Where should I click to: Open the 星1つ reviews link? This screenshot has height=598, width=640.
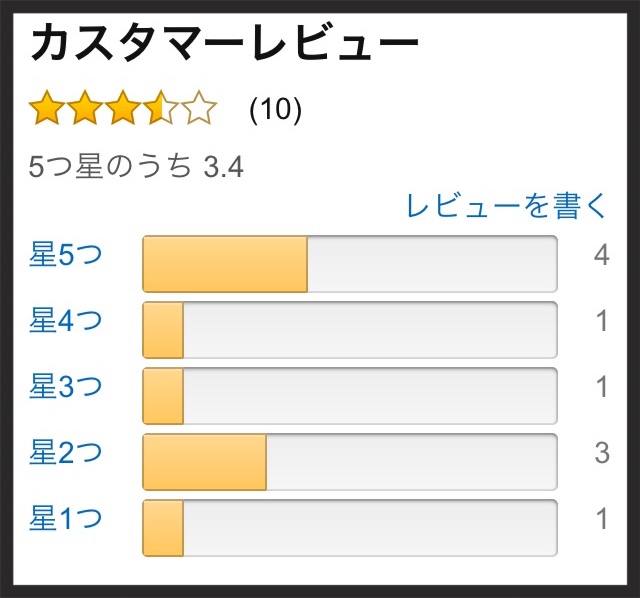coord(65,518)
